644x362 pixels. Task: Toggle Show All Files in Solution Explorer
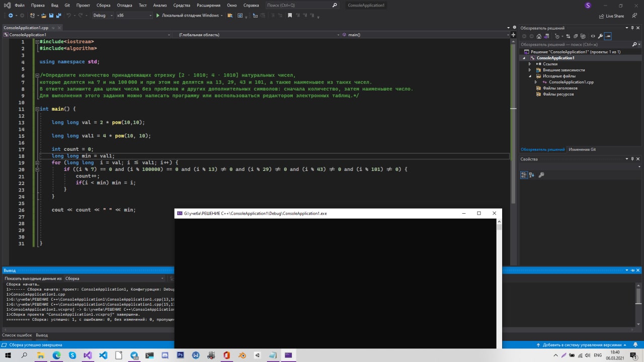pos(584,36)
